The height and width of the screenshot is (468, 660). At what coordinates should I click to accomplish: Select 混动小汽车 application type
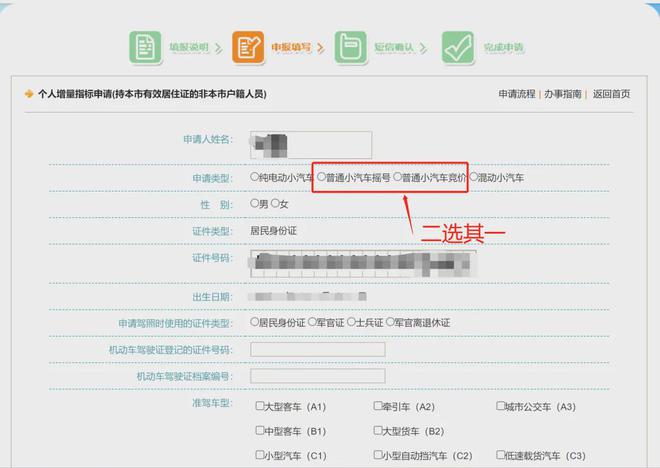(x=474, y=177)
